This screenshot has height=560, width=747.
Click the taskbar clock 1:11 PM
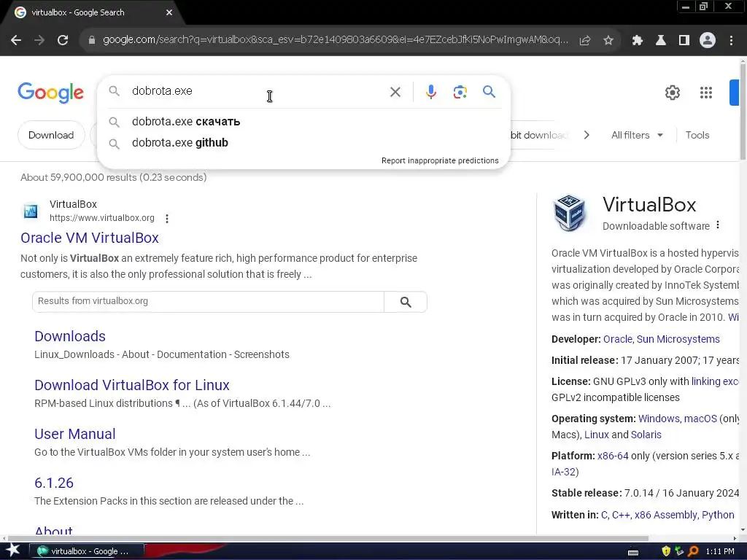pos(720,551)
